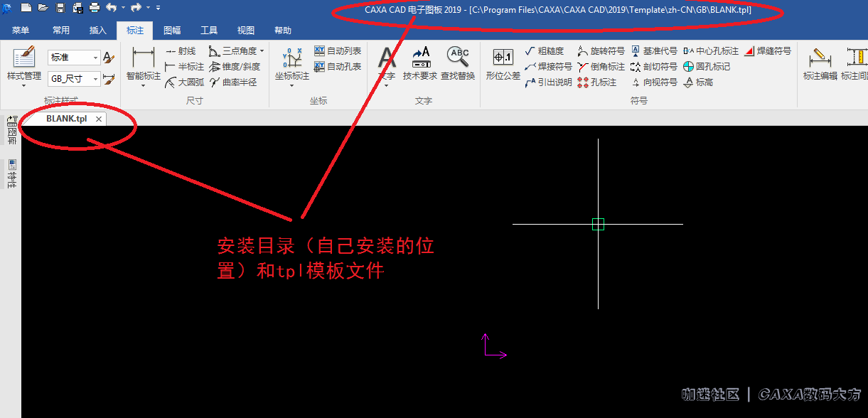Click the Save floppy disk icon
The width and height of the screenshot is (868, 418).
pyautogui.click(x=60, y=8)
